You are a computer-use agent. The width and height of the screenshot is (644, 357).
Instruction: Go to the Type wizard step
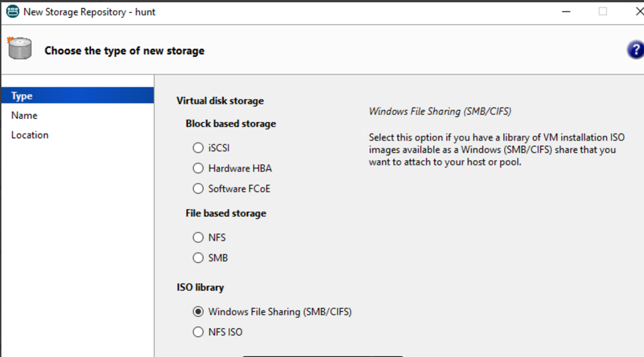click(22, 96)
